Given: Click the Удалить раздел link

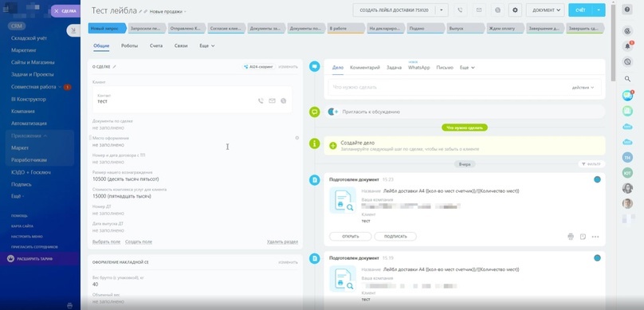Looking at the screenshot, I should 282,241.
